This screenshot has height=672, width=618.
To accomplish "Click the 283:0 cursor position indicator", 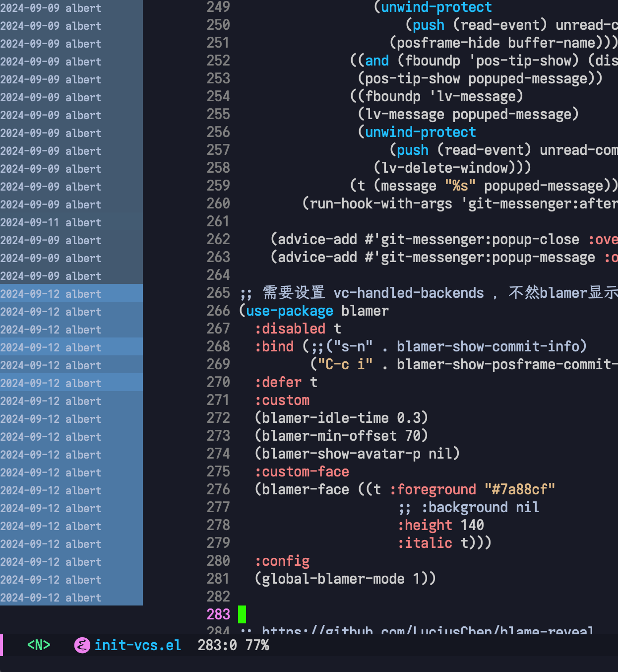I will point(217,645).
